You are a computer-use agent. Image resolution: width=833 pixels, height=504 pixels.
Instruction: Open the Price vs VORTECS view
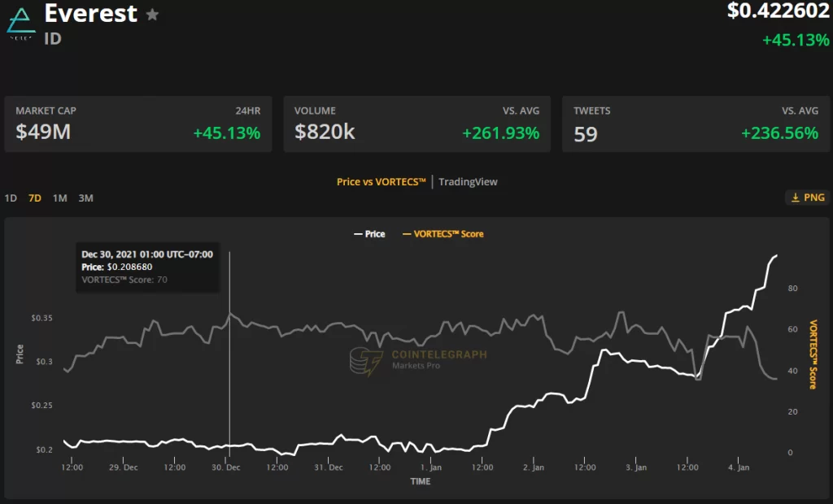point(381,182)
